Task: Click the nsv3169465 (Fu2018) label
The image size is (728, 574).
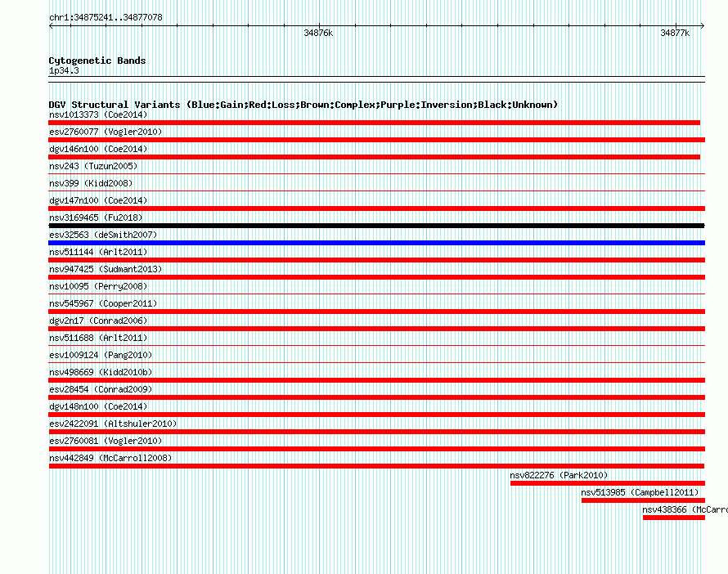Action: [x=96, y=217]
